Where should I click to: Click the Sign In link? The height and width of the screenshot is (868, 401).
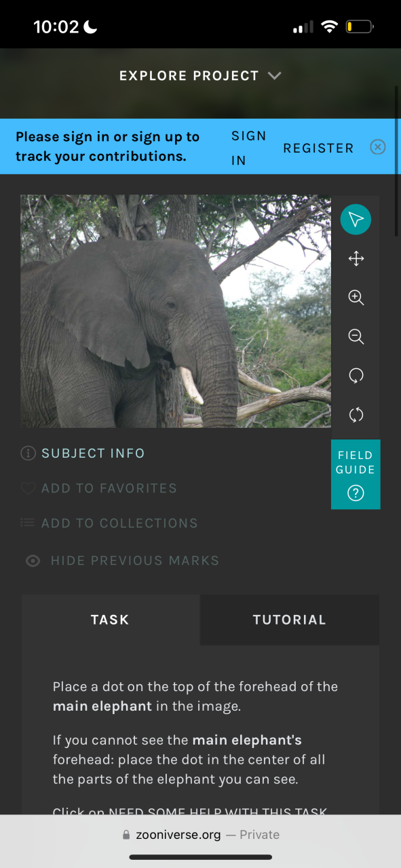[248, 148]
